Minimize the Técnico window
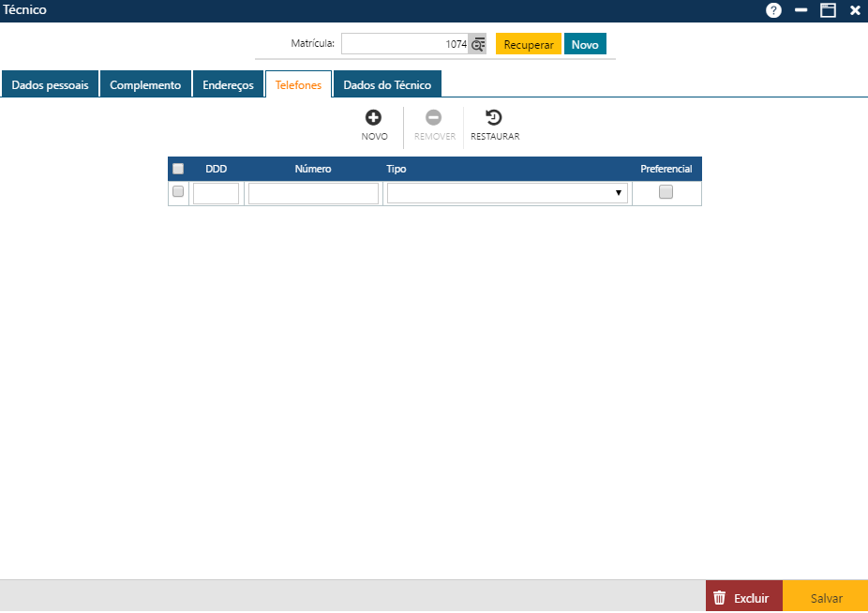868x613 pixels. (801, 10)
